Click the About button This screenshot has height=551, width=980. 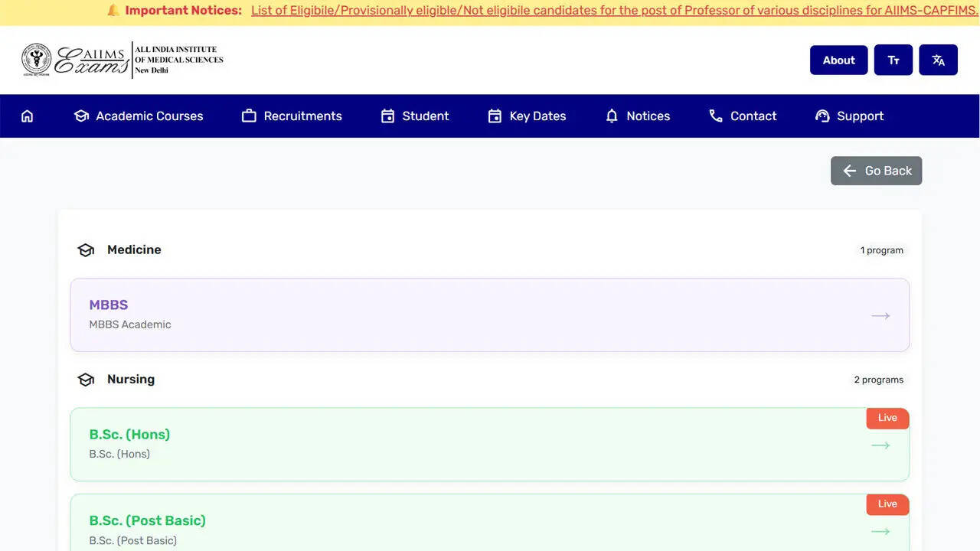click(838, 60)
